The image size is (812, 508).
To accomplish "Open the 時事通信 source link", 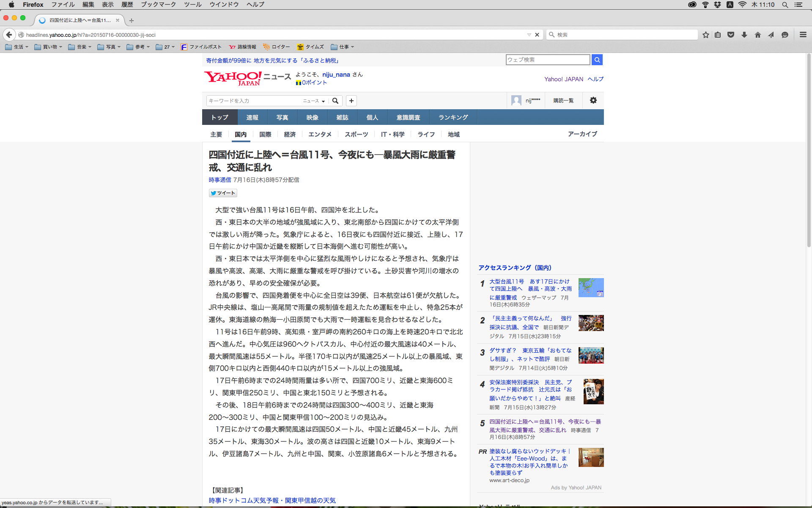I will (219, 180).
